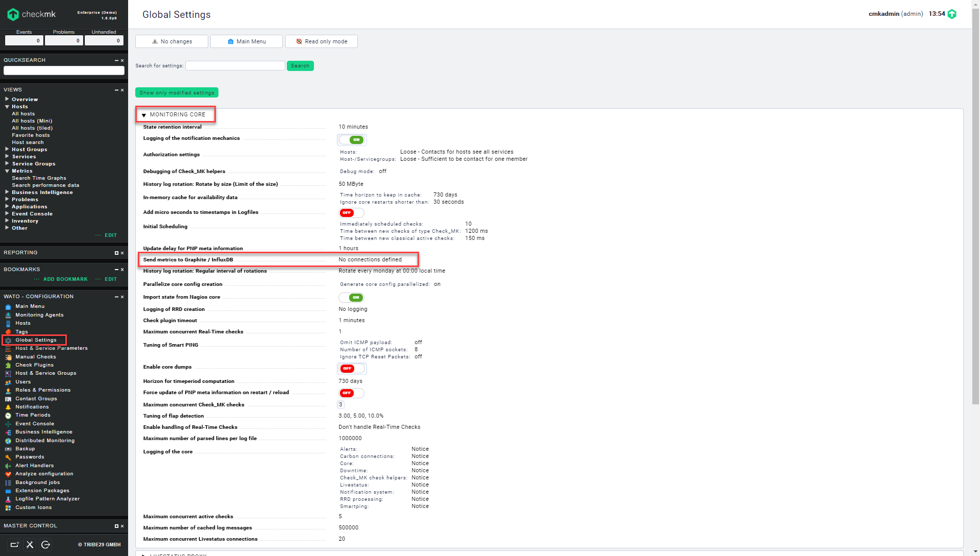The width and height of the screenshot is (980, 556).
Task: Click the Main Menu toolbar button
Action: click(247, 41)
